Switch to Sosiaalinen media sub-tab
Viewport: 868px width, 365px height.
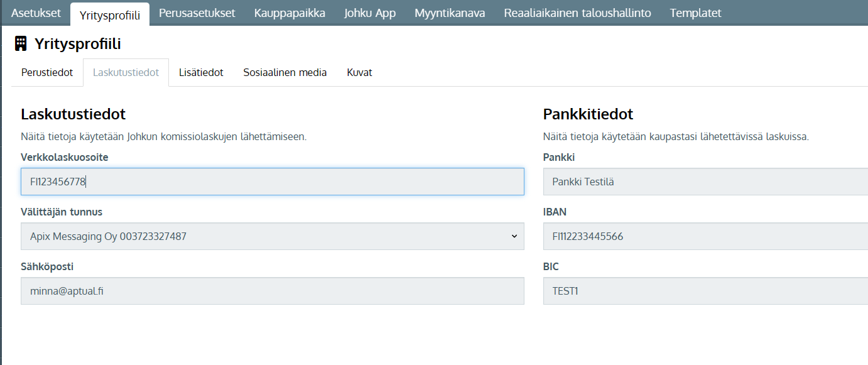[x=285, y=72]
